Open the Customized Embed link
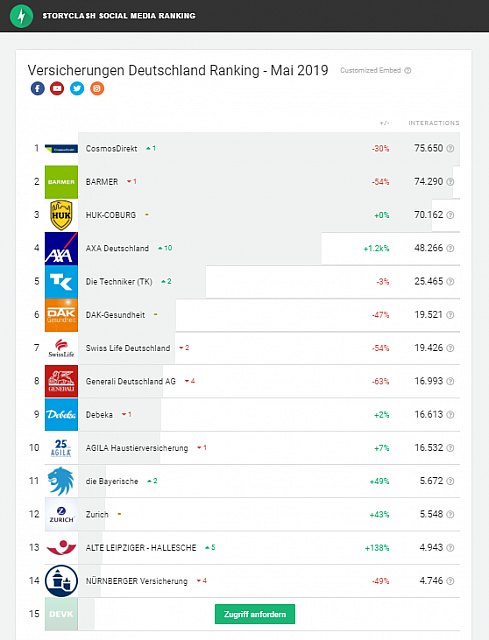 click(x=371, y=71)
